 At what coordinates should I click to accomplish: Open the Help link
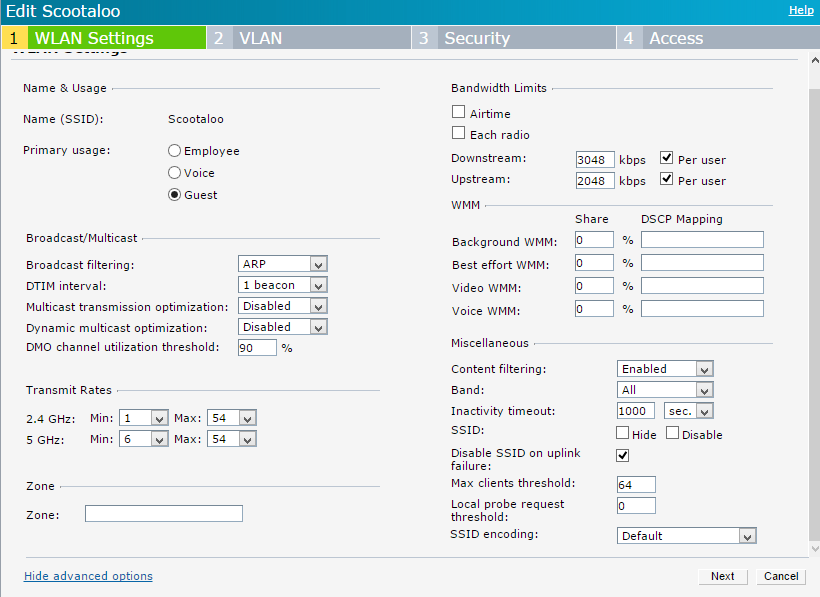tap(801, 10)
